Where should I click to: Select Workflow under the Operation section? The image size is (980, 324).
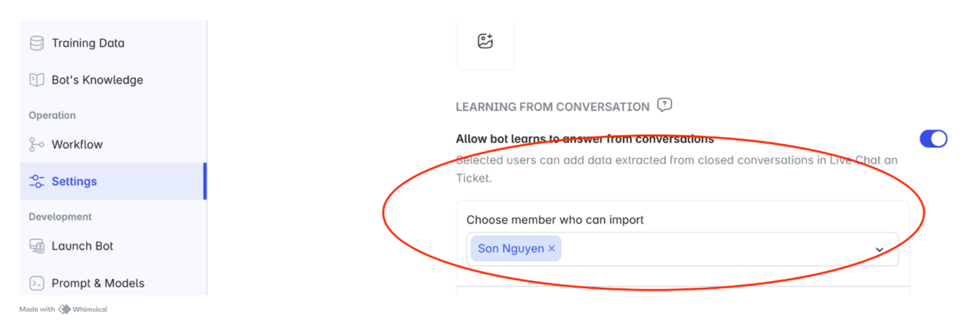point(77,145)
